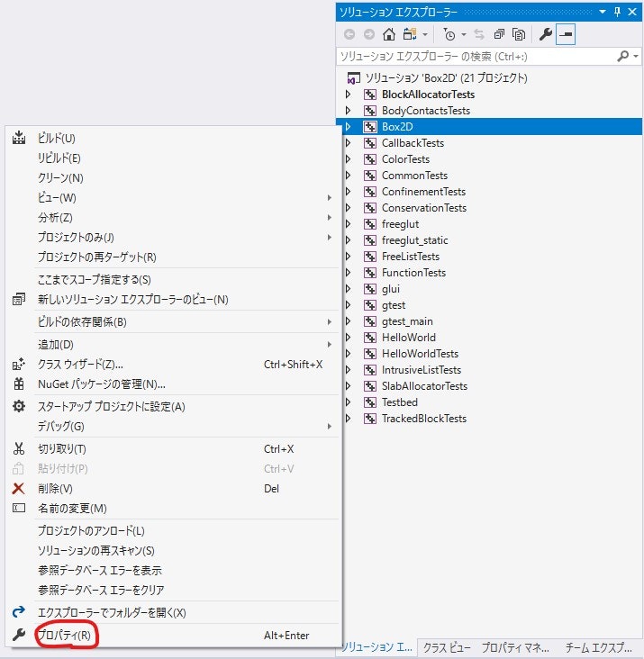Click the HelloWorld project icon

(370, 338)
